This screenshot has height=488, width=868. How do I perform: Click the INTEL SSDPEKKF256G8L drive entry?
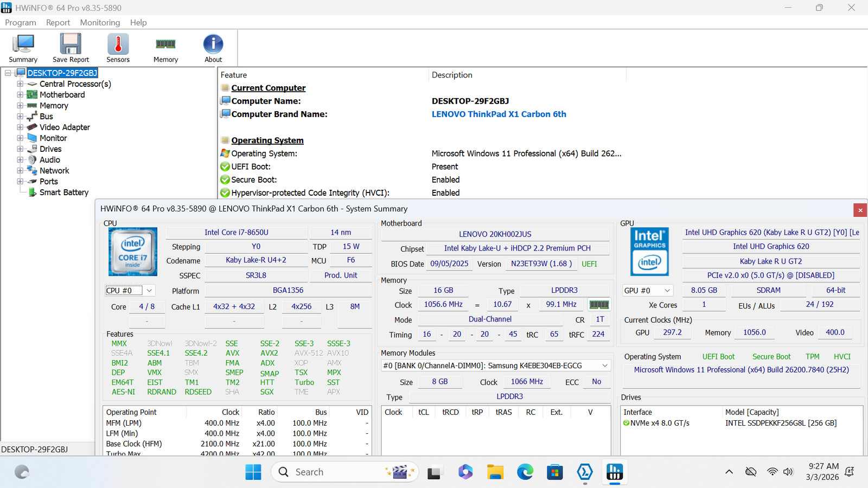click(x=781, y=423)
